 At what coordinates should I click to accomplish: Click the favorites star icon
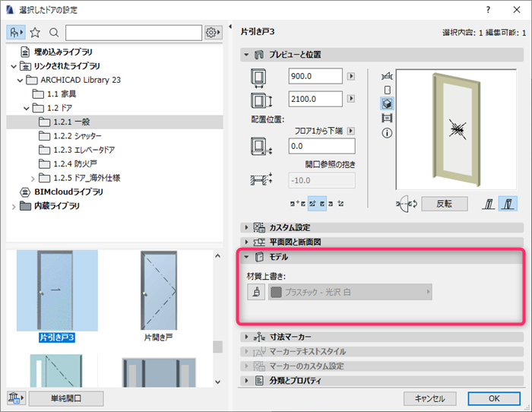(x=35, y=33)
